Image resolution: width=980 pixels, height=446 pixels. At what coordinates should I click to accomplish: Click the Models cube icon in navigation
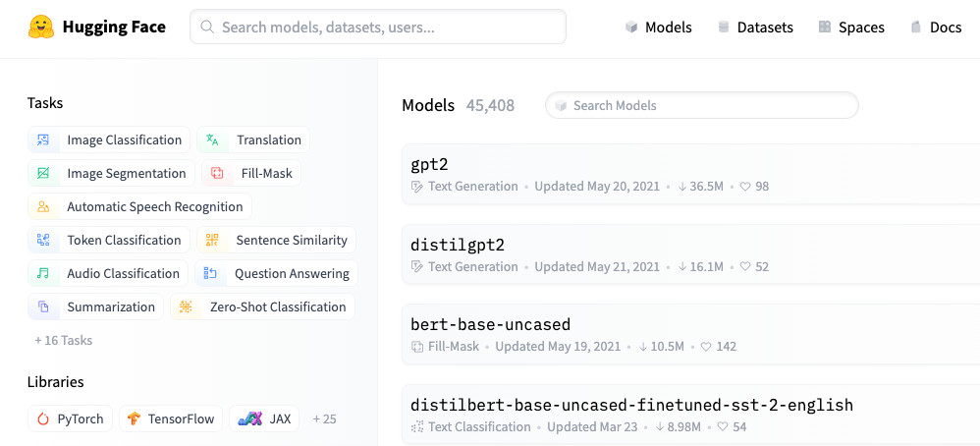coord(631,27)
